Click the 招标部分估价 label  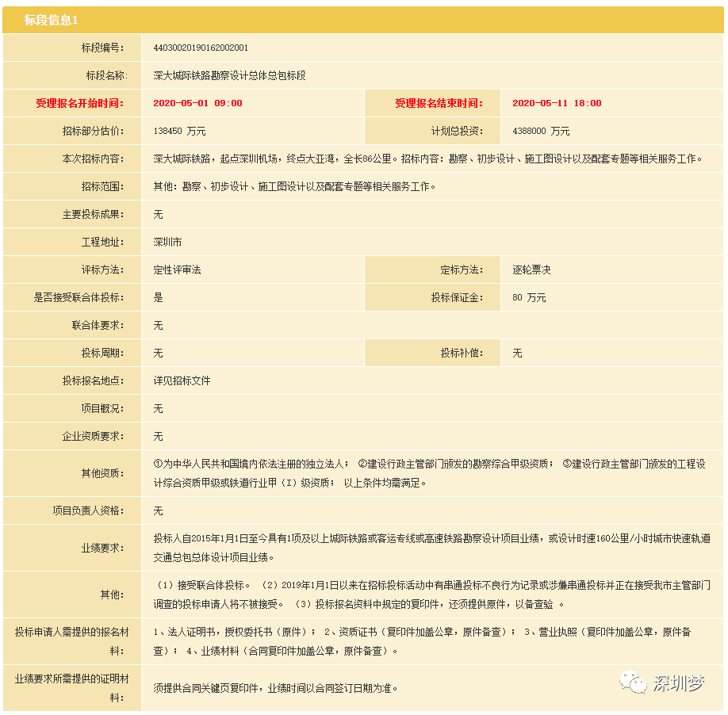pos(94,131)
